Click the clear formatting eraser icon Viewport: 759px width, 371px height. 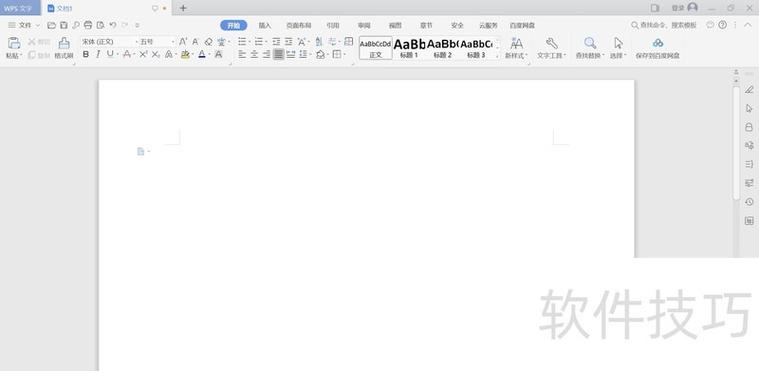tap(209, 42)
